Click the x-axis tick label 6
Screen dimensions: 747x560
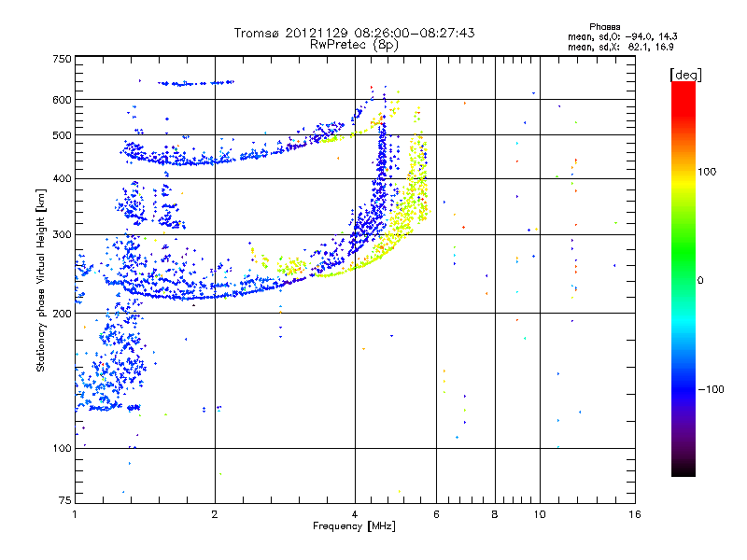coord(436,514)
